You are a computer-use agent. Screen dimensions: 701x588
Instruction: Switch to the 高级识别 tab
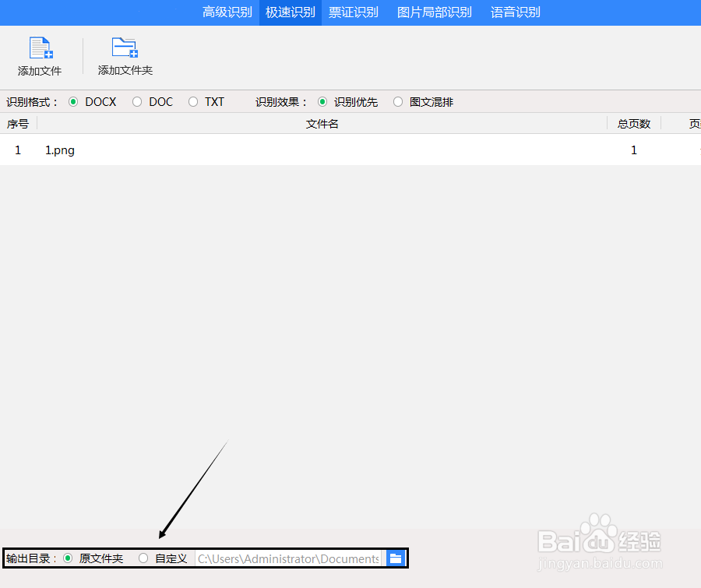227,12
